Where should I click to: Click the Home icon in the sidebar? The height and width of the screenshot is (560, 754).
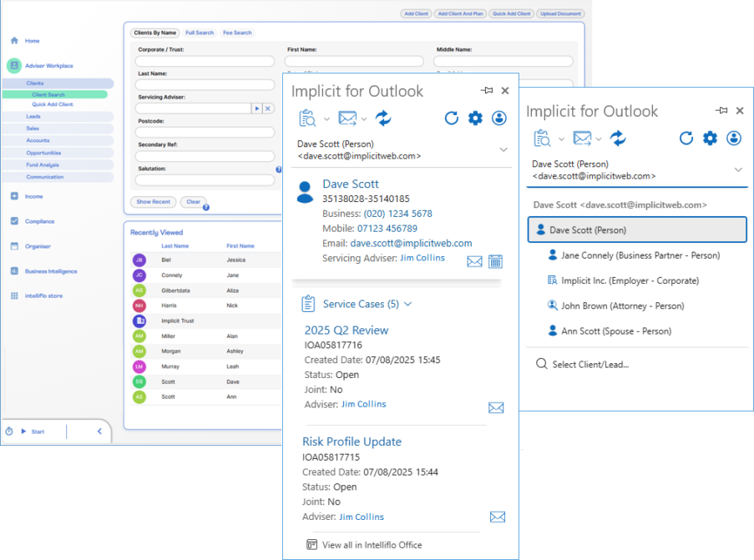tap(15, 40)
